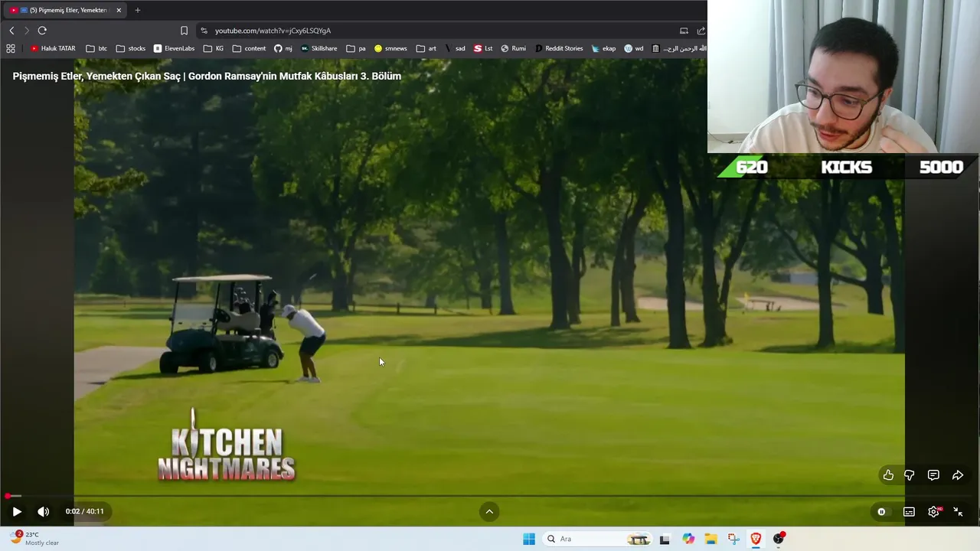Viewport: 980px width, 551px height.
Task: Expand the stocks bookmark folder
Action: pos(131,48)
